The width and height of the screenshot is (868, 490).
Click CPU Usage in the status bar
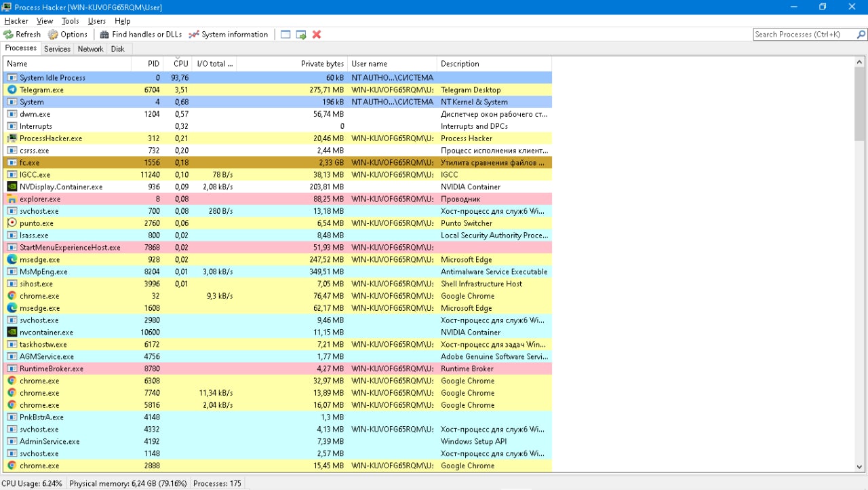(x=32, y=484)
